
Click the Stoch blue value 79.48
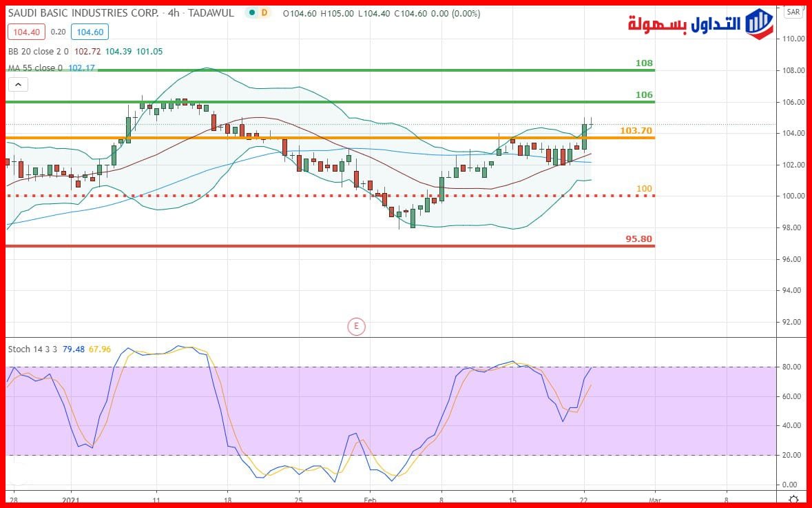[x=74, y=349]
